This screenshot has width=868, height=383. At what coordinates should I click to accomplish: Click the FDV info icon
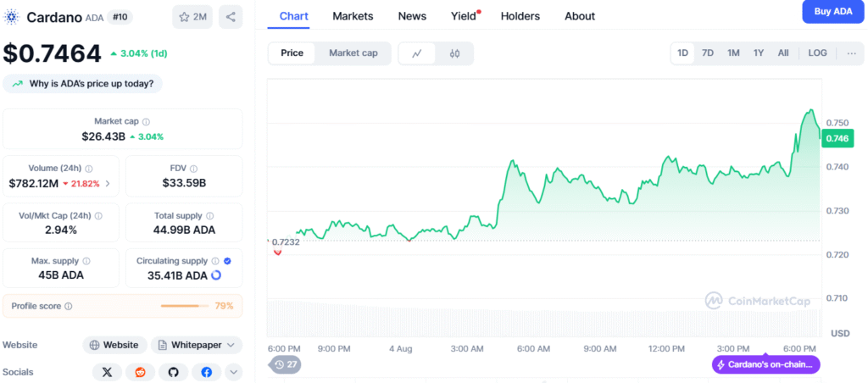pyautogui.click(x=193, y=169)
